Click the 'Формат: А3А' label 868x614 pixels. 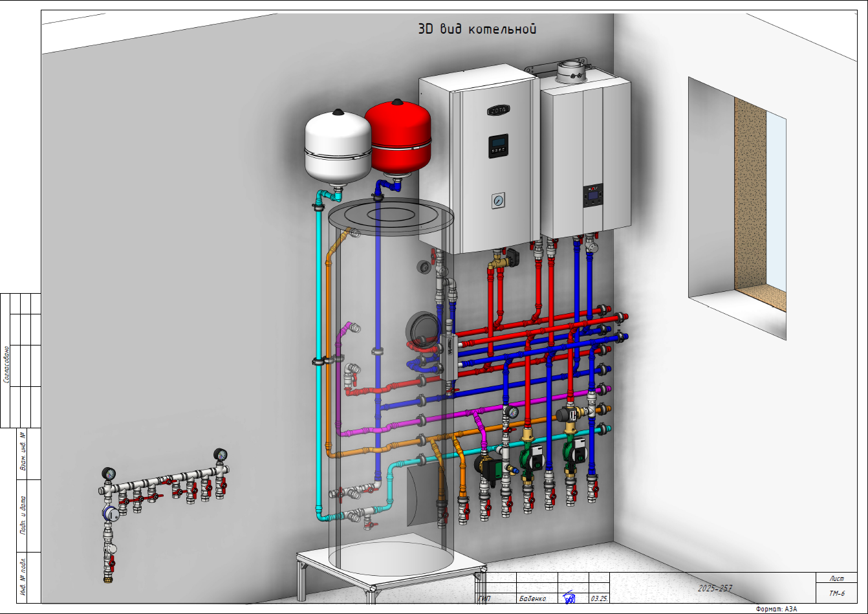click(776, 609)
